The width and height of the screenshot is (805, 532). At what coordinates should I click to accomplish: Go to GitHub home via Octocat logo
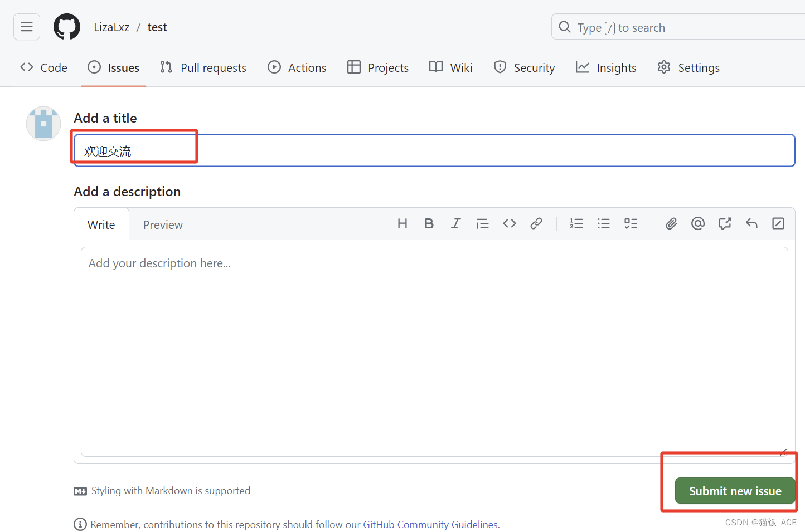click(x=67, y=27)
